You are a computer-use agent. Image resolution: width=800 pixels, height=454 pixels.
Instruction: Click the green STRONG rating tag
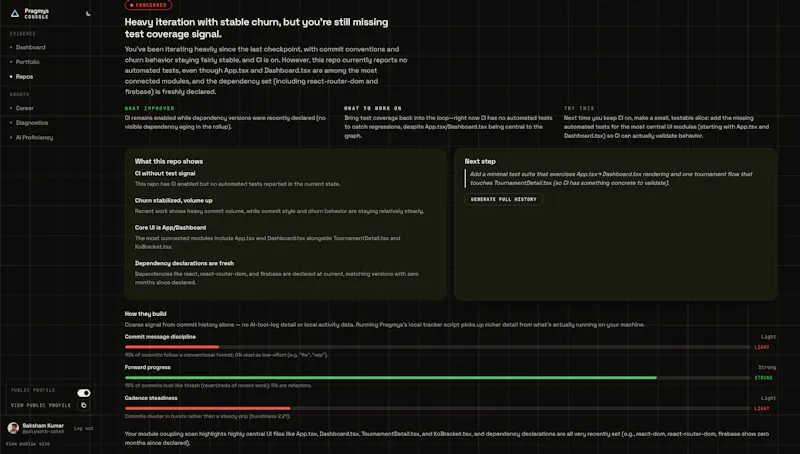763,378
